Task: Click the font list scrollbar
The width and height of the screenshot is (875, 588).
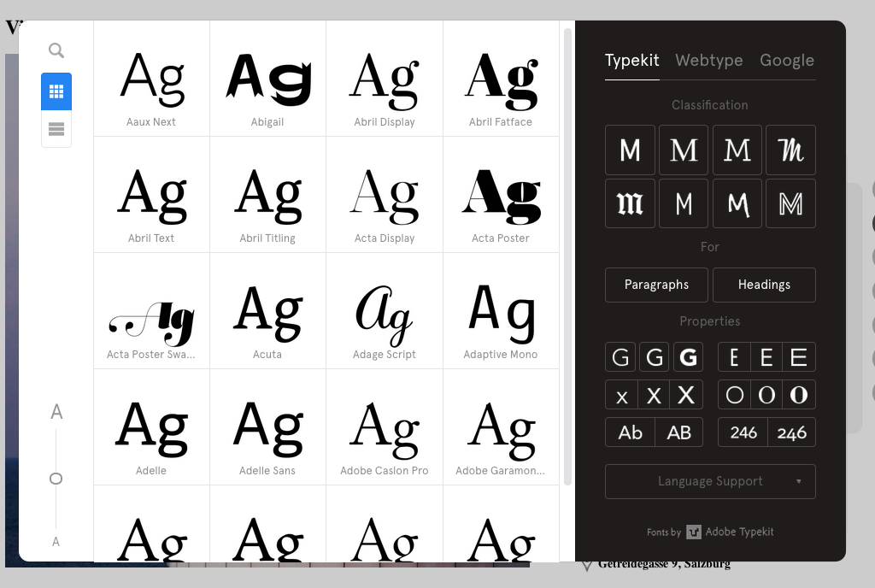Action: point(567,256)
